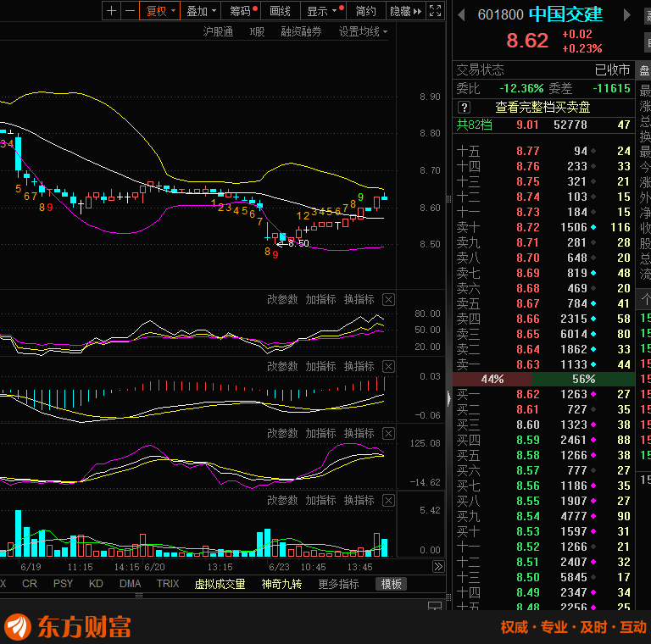Toggle H股 overlay
Viewport: 651px width, 644px height.
pyautogui.click(x=257, y=31)
